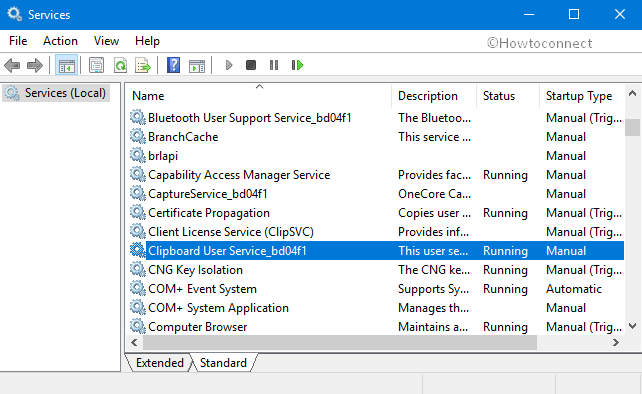The height and width of the screenshot is (394, 642).
Task: Select Bluetooth User Support Service_bd04f1 row
Action: [377, 118]
